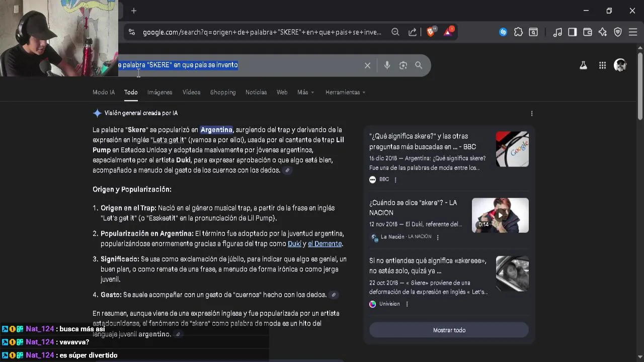Screen dimensions: 644x362
Task: Follow the Duki link
Action: pyautogui.click(x=294, y=244)
